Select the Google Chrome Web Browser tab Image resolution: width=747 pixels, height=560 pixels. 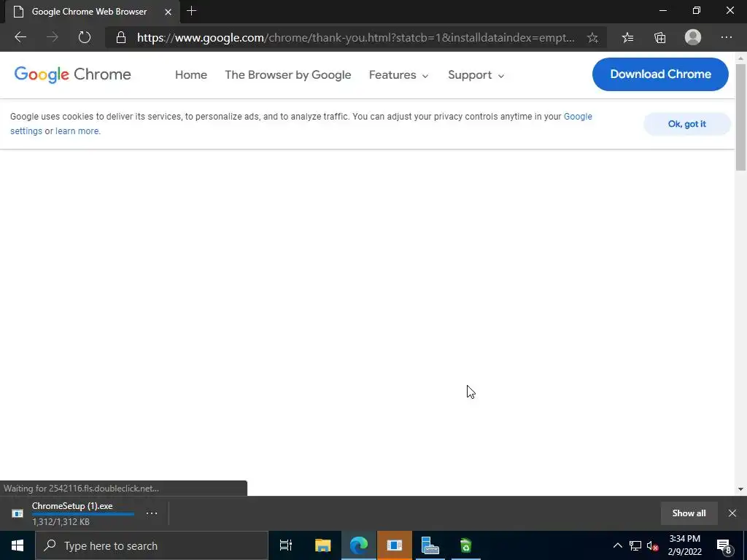click(x=93, y=12)
